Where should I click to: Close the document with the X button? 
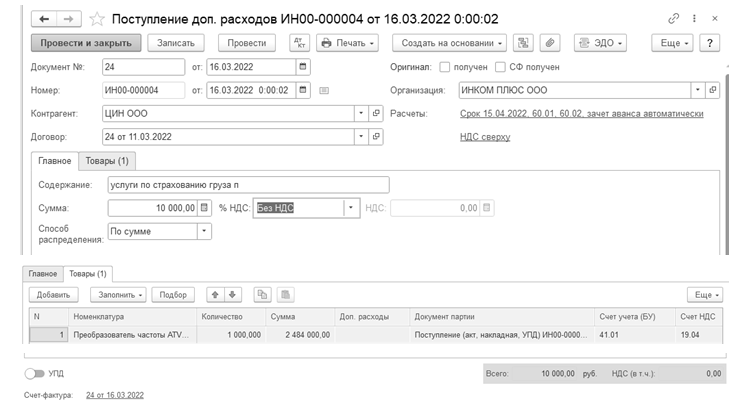(715, 18)
